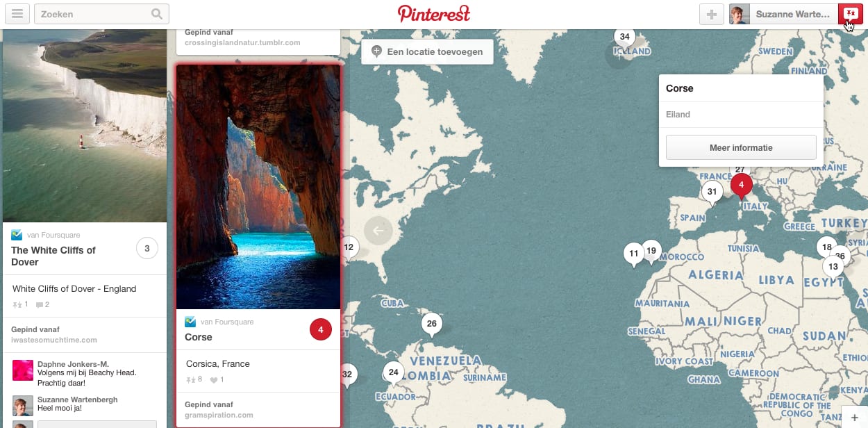Click red number 4 badge beside Corse
Viewport: 868px width, 428px height.
(320, 330)
